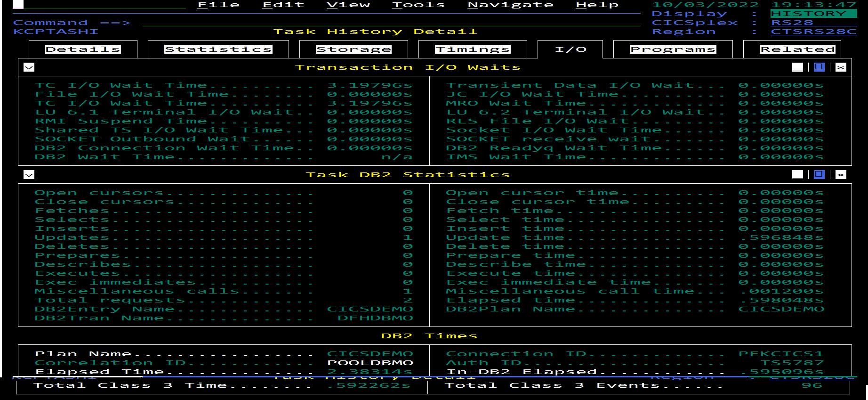Select the HISTORY display field
This screenshot has width=868, height=400.
(813, 14)
